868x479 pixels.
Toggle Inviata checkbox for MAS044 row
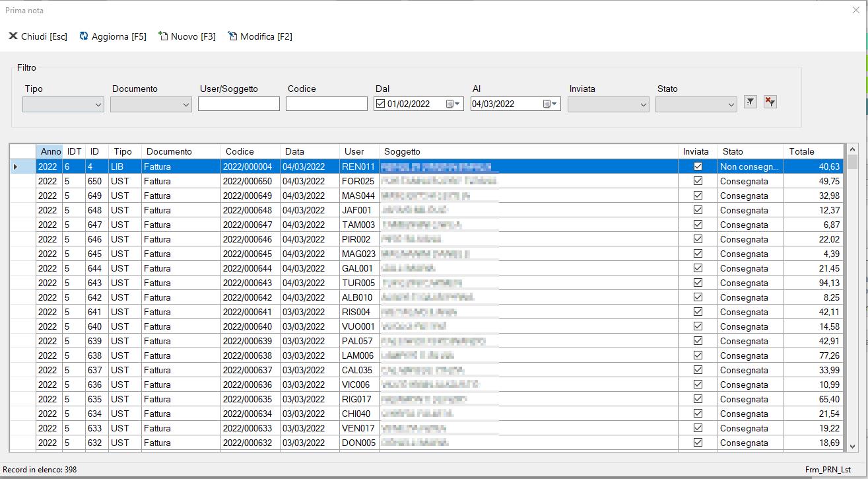(698, 196)
